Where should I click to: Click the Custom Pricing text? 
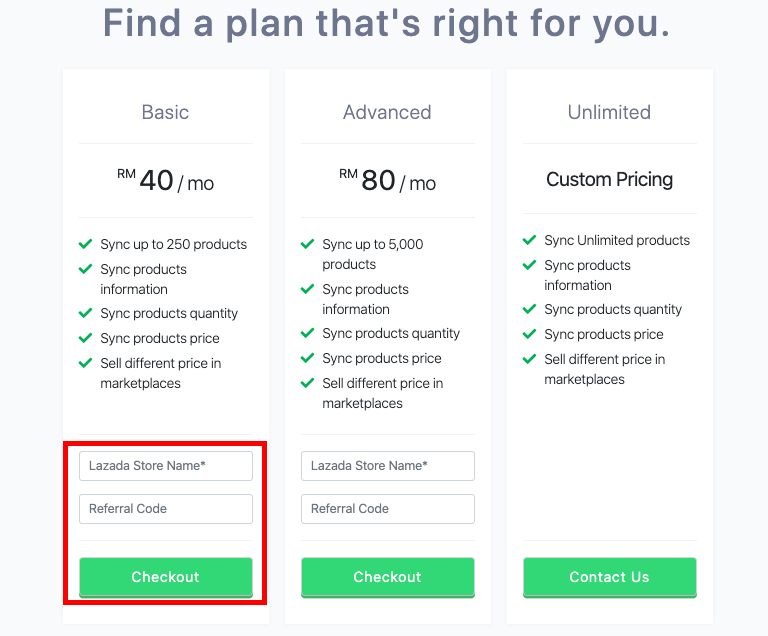tap(609, 180)
